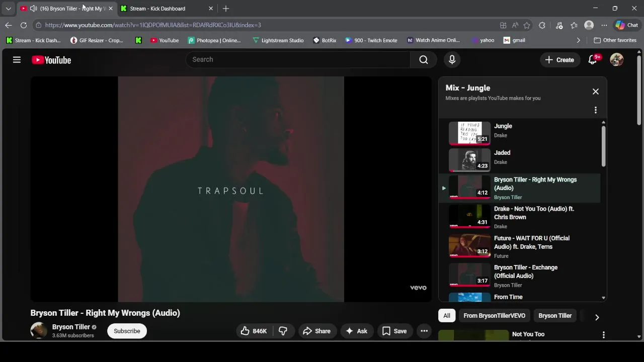Select the Bryson Tiller YouTube tab
Viewport: 644px width, 362px height.
click(x=67, y=9)
